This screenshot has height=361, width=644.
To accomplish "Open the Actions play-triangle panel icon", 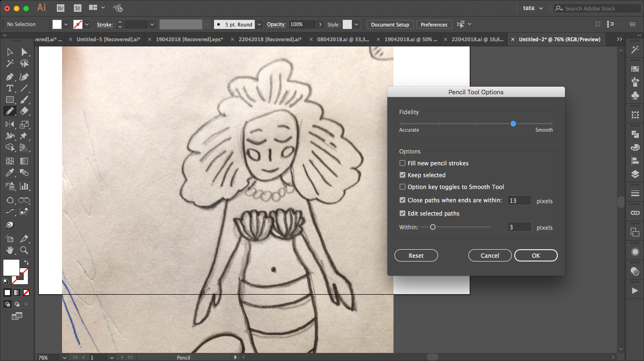I will (x=635, y=290).
